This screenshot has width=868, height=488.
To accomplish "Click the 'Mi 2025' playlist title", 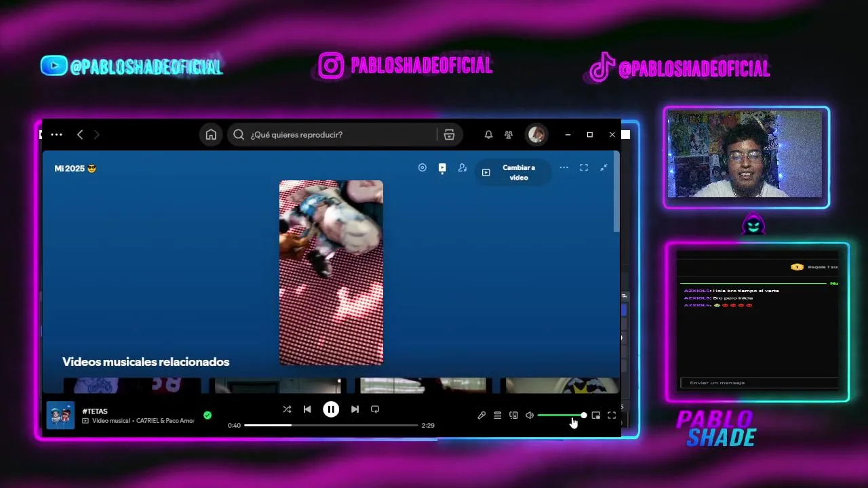I will pyautogui.click(x=75, y=168).
